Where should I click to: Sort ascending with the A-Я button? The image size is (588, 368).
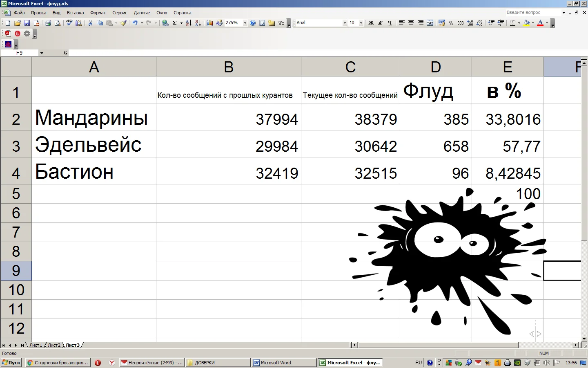click(188, 23)
